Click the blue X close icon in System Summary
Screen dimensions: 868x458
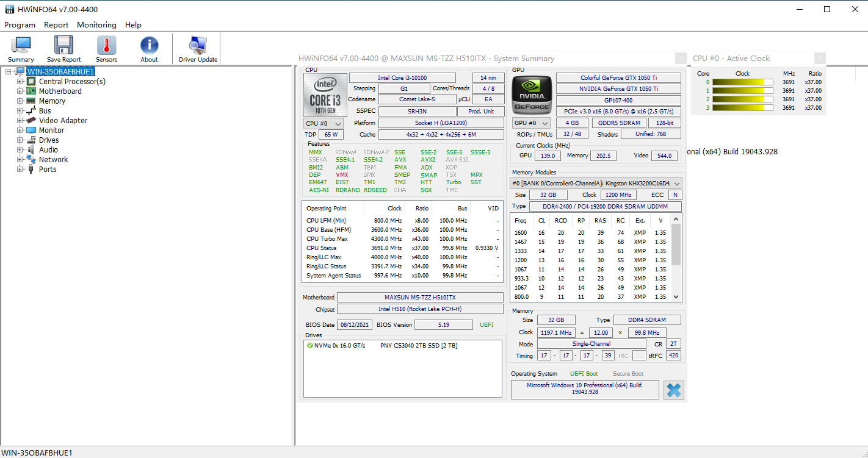point(673,390)
